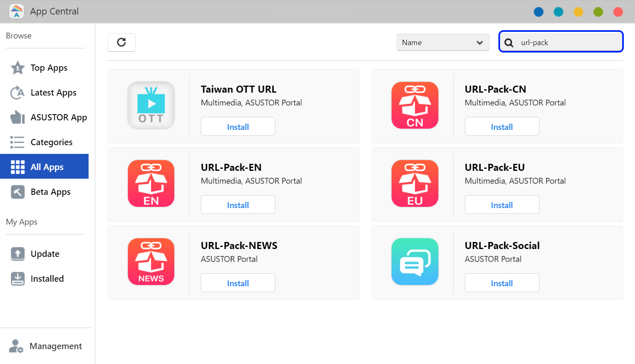Install URL-Pack-CN
The image size is (635, 364).
point(502,127)
